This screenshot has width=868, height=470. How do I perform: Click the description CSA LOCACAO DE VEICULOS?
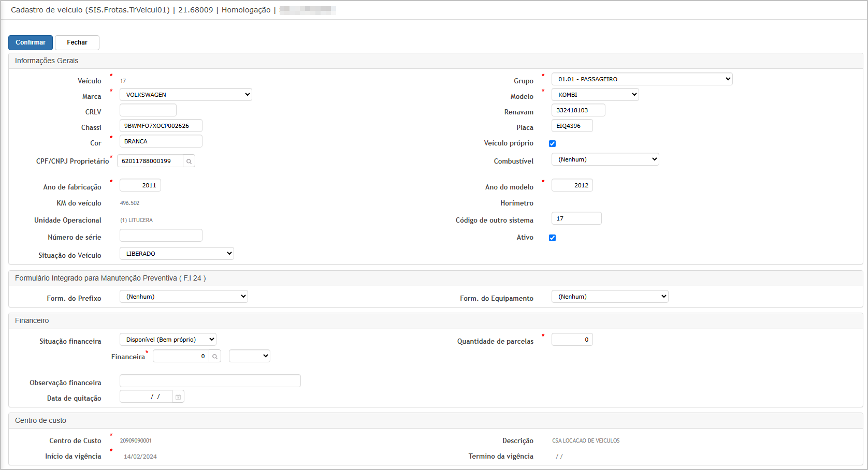(x=586, y=441)
